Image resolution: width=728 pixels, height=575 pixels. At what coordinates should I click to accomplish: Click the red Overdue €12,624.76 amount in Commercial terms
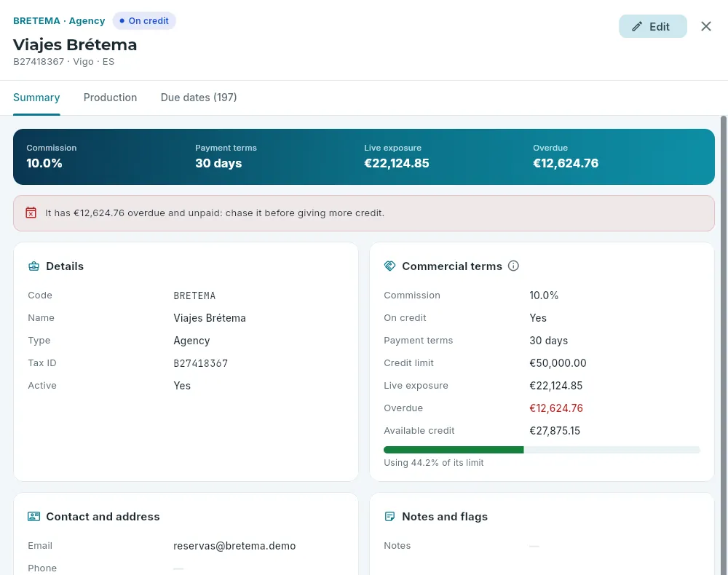point(556,408)
